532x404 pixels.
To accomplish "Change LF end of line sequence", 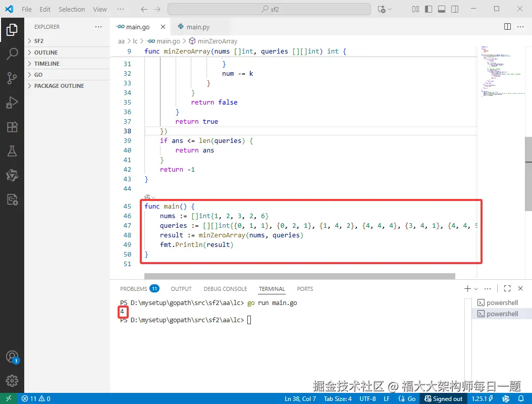I will coord(387,398).
